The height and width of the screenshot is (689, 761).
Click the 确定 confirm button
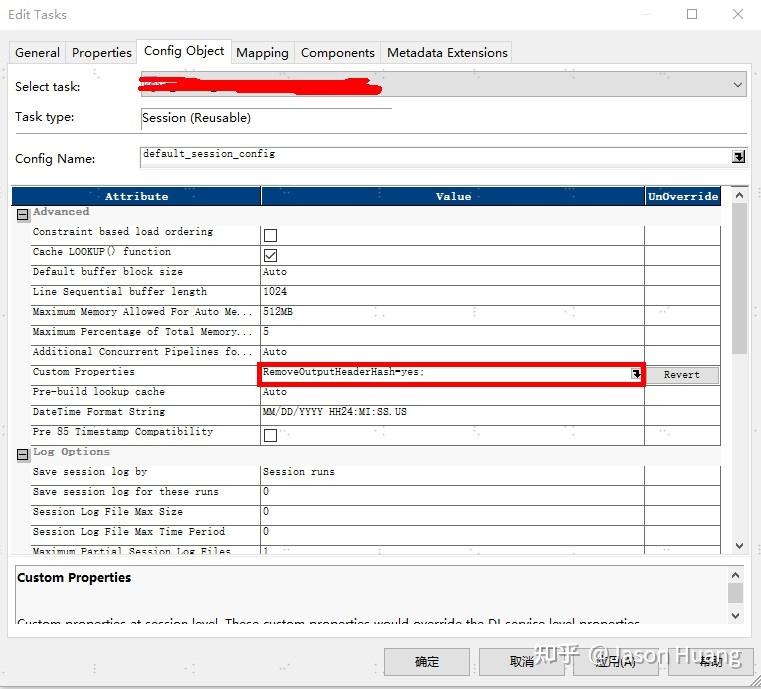[427, 661]
